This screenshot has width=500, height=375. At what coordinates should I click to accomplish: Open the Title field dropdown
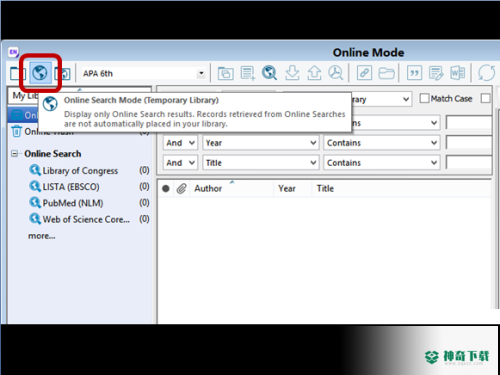[261, 163]
